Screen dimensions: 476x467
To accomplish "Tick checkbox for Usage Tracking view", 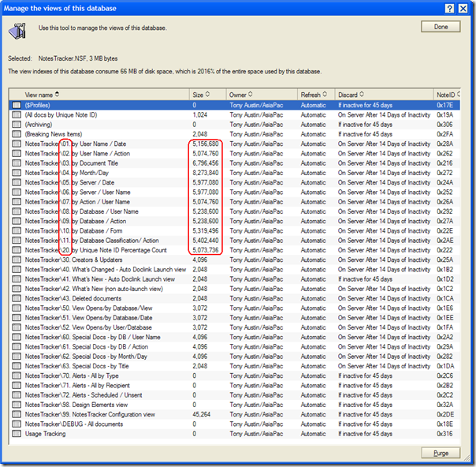I will pyautogui.click(x=17, y=434).
